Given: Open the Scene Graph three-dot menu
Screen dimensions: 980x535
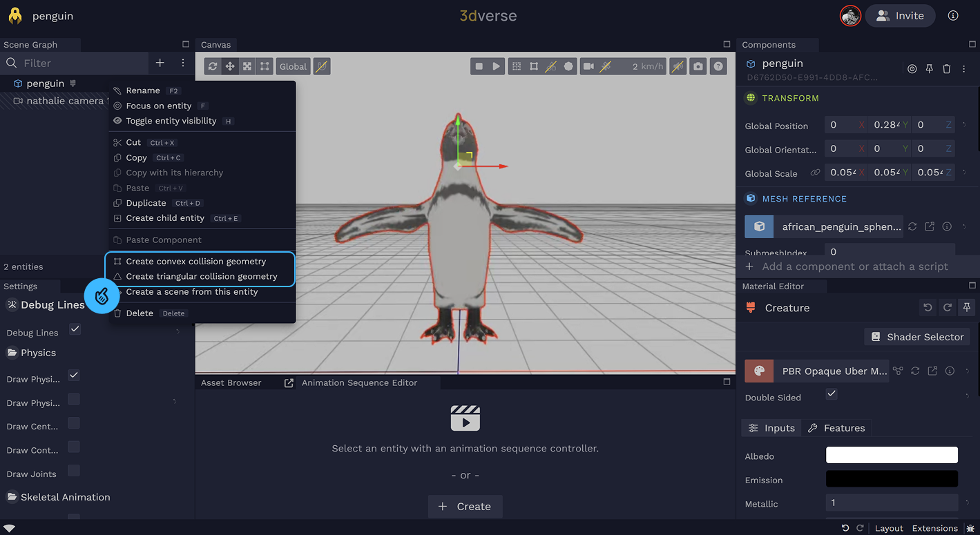Looking at the screenshot, I should tap(183, 63).
